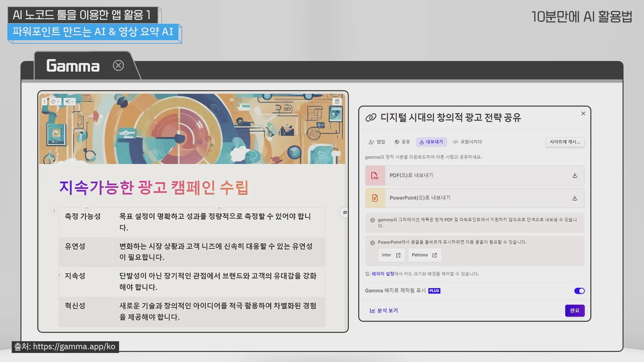Click the row handle beside 지속성
The image size is (644, 362).
(x=59, y=276)
